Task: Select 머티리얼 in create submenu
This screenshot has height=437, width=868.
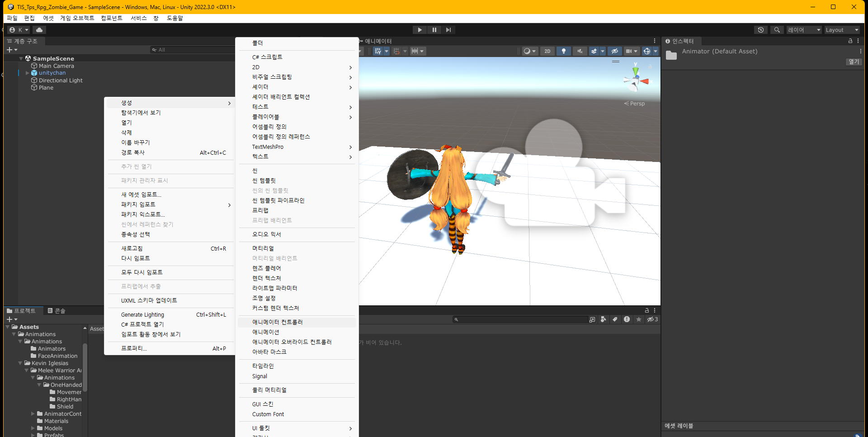Action: pos(297,248)
